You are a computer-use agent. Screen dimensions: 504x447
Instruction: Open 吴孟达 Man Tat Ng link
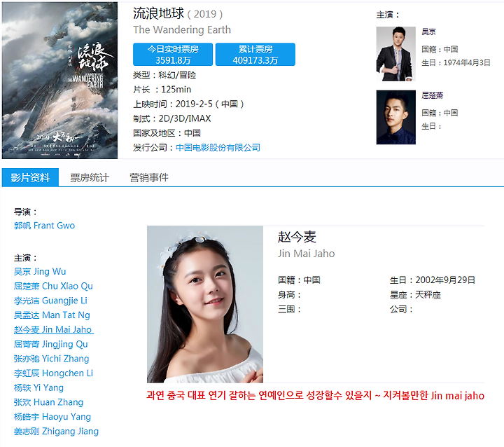pos(52,315)
